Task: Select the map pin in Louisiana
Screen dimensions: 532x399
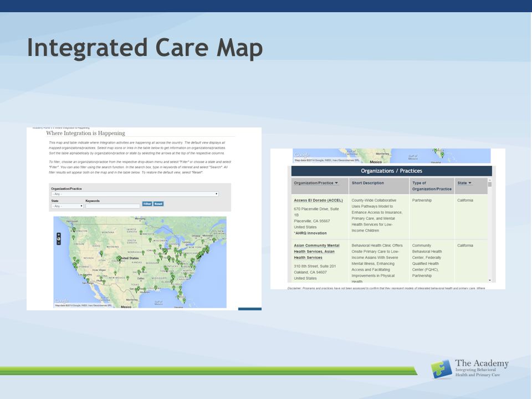Action: click(156, 287)
